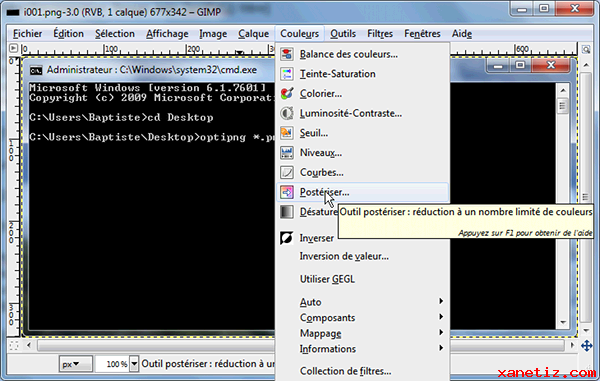This screenshot has height=381, width=600.
Task: Open the zoom percentage dropdown arrow
Action: pyautogui.click(x=134, y=364)
